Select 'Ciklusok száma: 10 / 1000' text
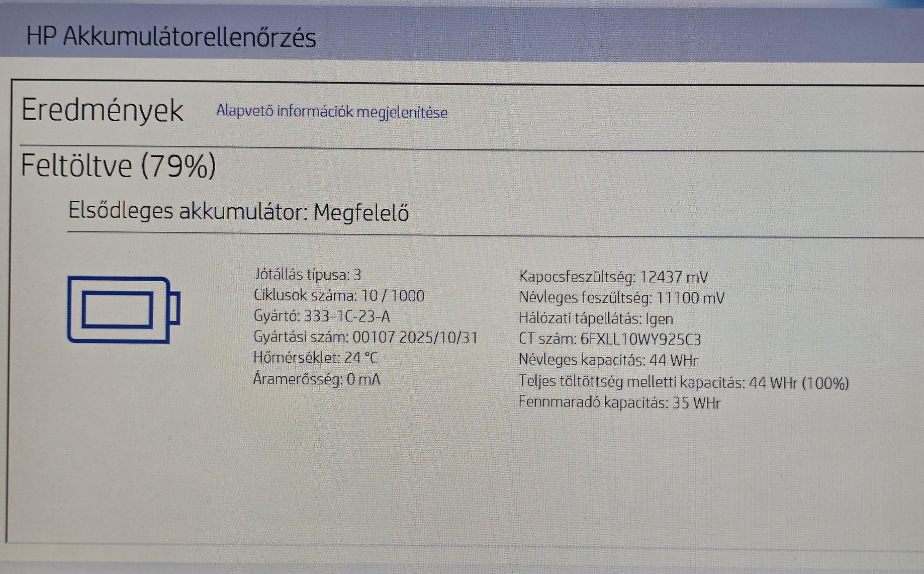The height and width of the screenshot is (574, 924). (339, 296)
